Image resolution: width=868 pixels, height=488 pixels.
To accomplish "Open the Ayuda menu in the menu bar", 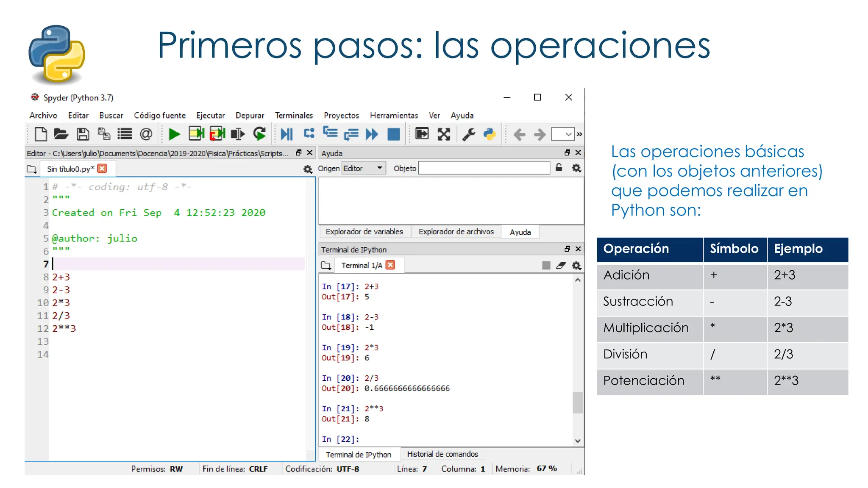I will [x=462, y=115].
